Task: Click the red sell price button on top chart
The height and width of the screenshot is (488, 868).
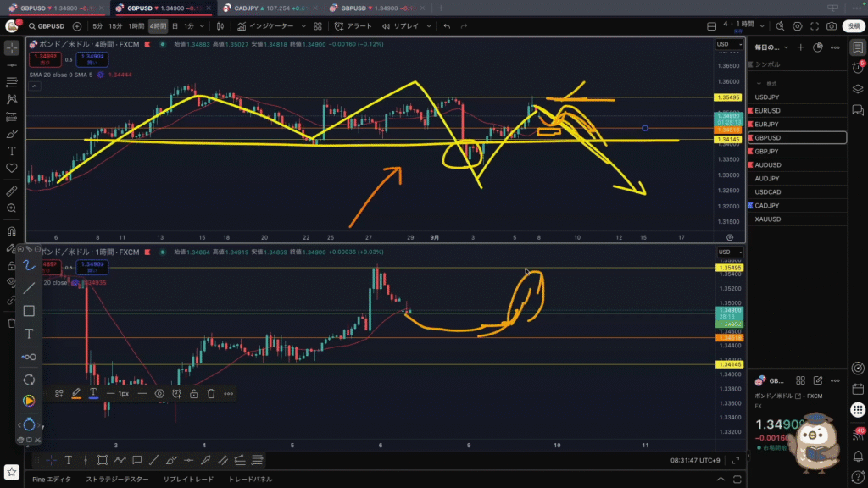Action: point(46,59)
